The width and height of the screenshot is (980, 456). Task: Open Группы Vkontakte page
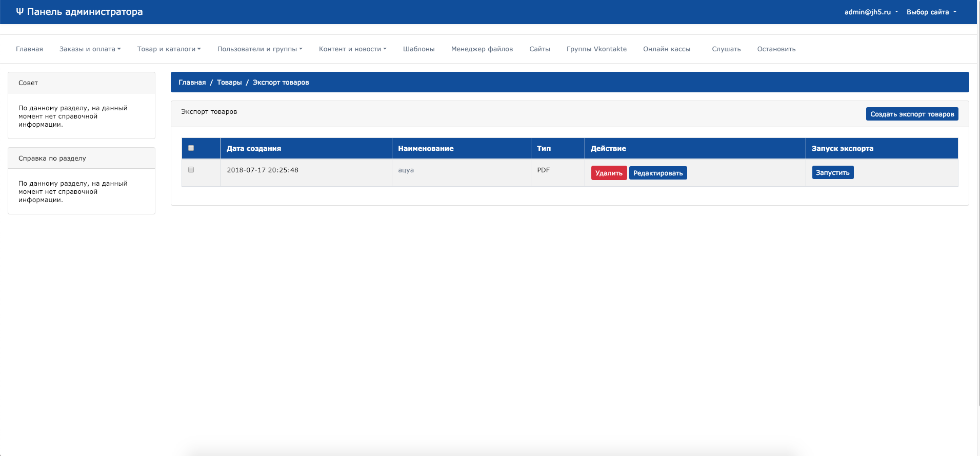click(596, 49)
